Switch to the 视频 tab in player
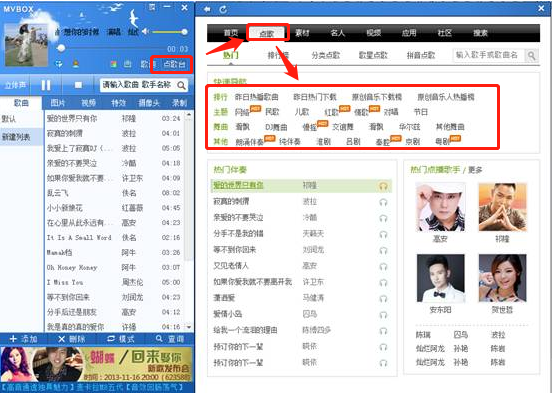The width and height of the screenshot is (553, 395). tap(89, 103)
